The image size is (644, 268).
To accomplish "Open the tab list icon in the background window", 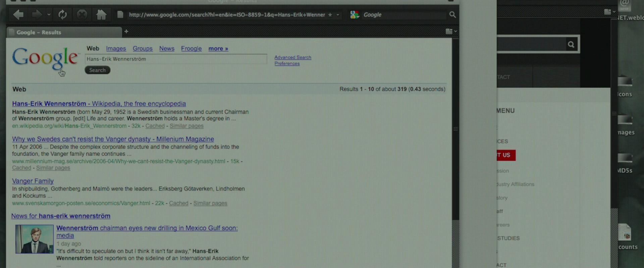I will (x=610, y=12).
